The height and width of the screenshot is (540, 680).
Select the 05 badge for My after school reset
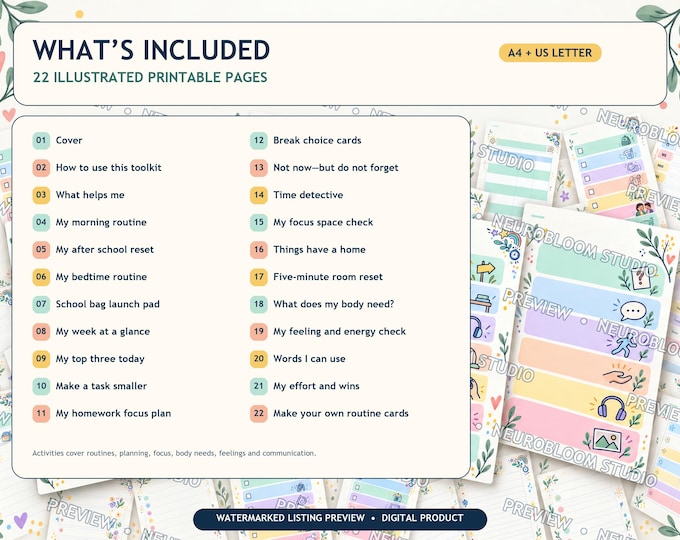tap(41, 250)
